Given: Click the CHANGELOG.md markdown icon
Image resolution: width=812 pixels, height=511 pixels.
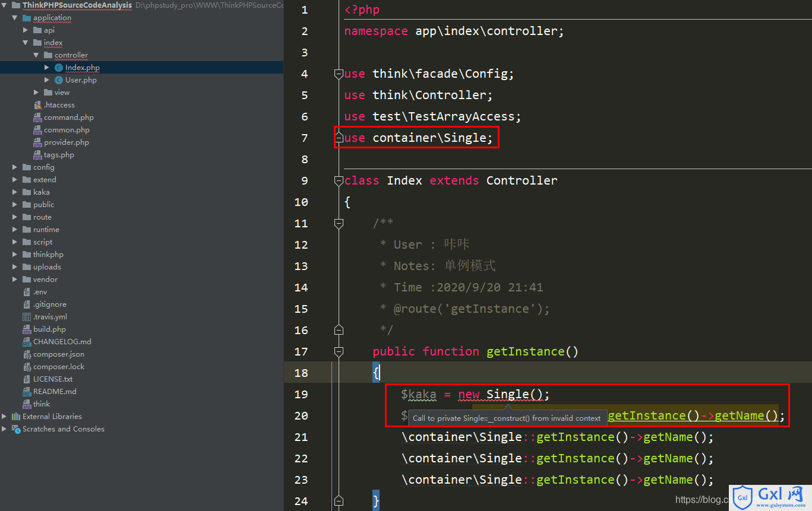Looking at the screenshot, I should 27,342.
